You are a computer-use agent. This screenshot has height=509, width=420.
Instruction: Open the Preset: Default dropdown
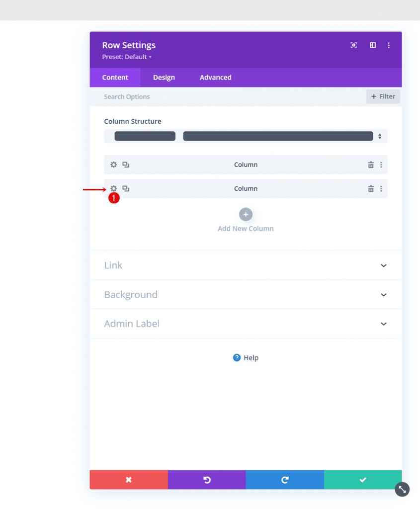pyautogui.click(x=126, y=57)
